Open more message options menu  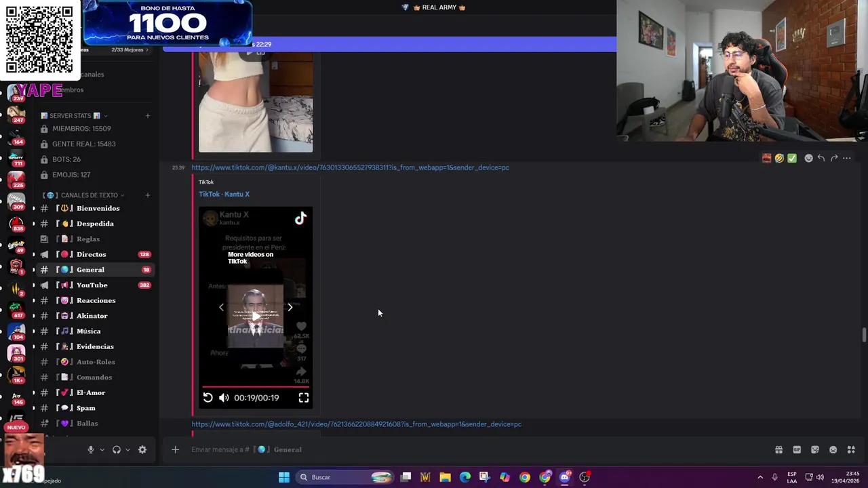pos(847,158)
